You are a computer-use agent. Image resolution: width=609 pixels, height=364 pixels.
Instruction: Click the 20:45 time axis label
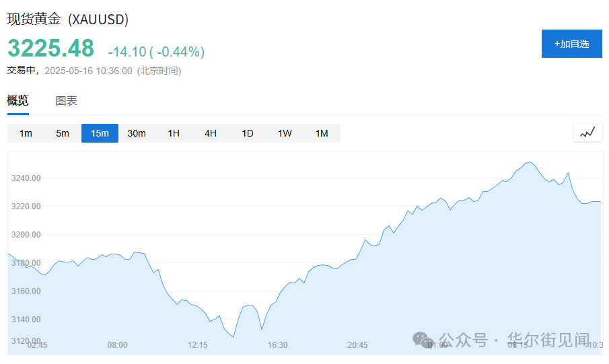[x=357, y=345]
